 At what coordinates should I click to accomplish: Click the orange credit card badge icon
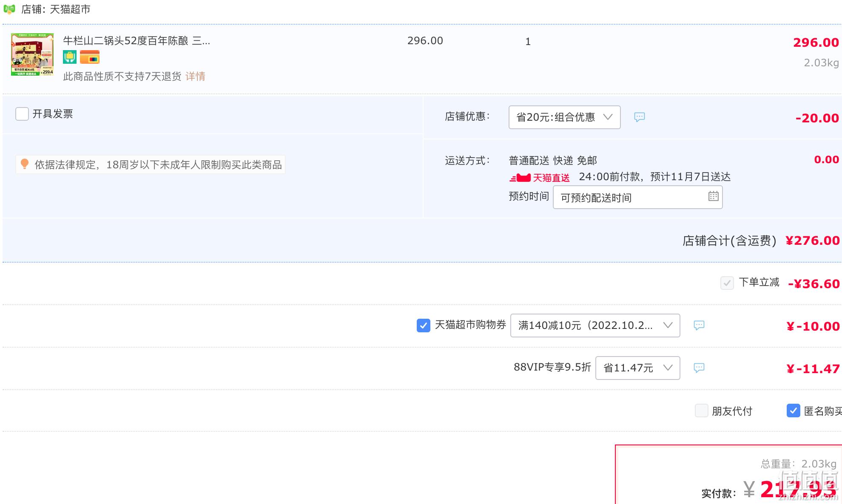tap(90, 57)
